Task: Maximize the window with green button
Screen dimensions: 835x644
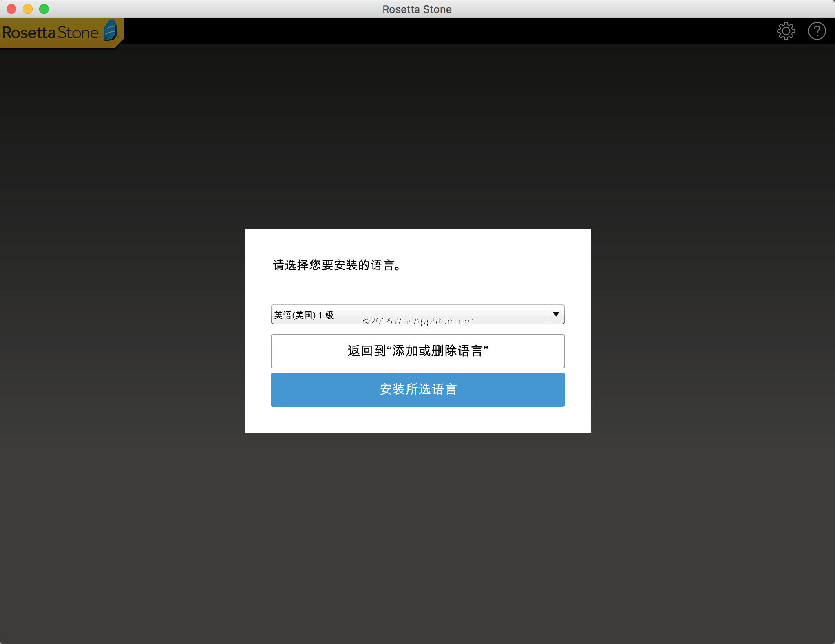Action: tap(44, 9)
